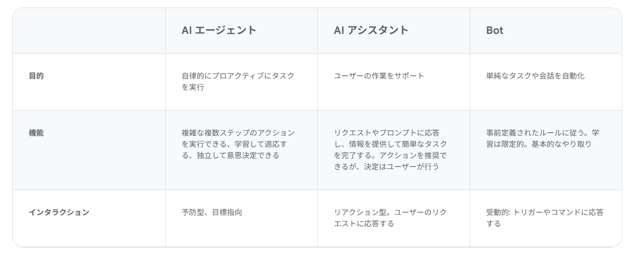Click the 自律的にプロアクティブにタスク text
This screenshot has height=256, width=644.
(238, 76)
